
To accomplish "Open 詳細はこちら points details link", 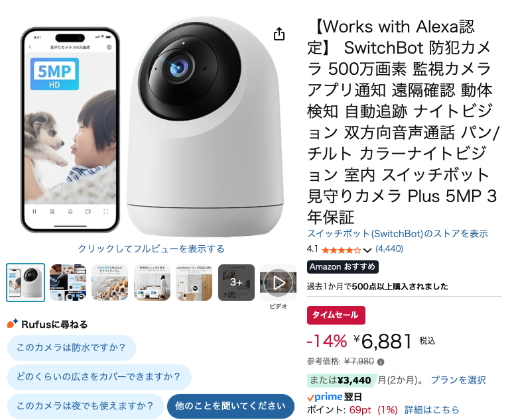I will tap(432, 410).
